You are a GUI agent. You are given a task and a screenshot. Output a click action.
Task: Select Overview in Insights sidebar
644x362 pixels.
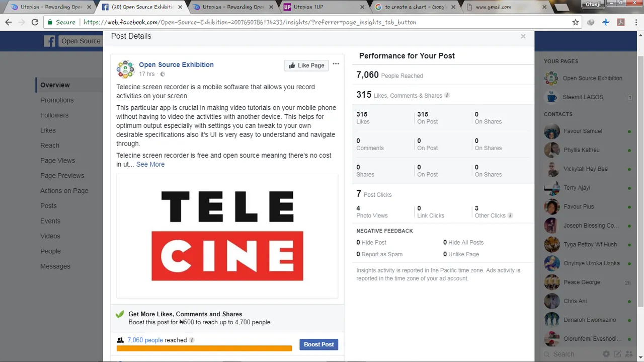tap(55, 85)
